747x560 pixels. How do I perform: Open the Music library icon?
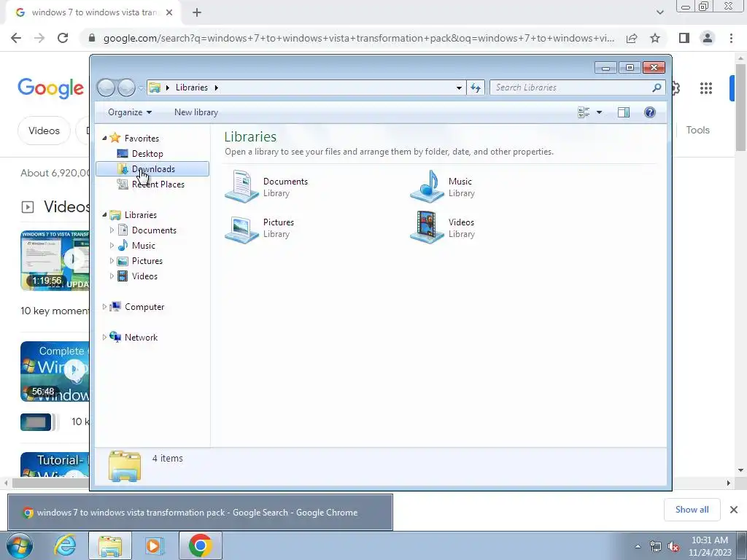coord(427,187)
